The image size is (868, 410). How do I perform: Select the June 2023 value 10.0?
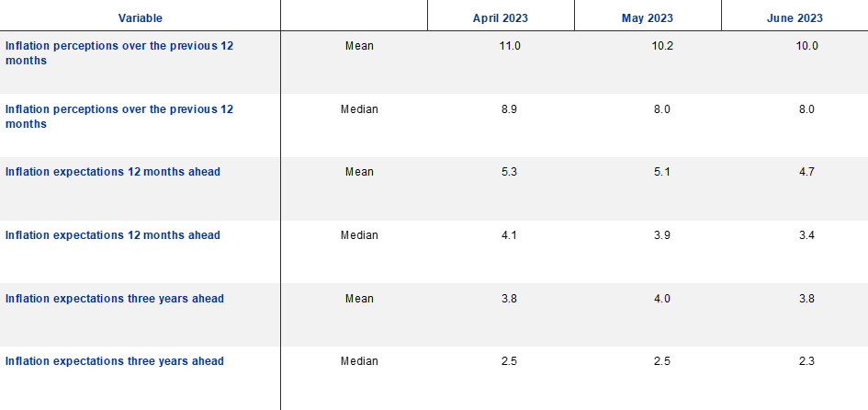807,46
